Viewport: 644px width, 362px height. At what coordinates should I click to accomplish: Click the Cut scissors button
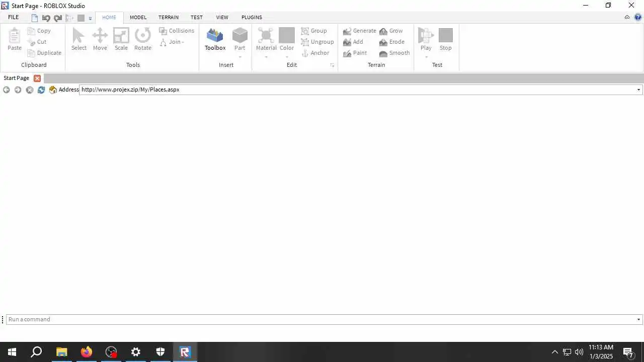37,42
